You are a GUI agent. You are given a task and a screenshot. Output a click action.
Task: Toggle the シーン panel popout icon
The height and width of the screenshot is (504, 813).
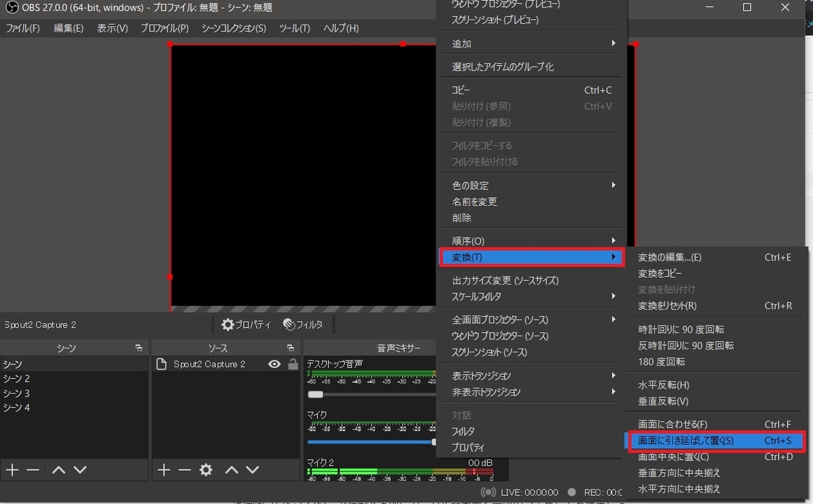pos(139,347)
